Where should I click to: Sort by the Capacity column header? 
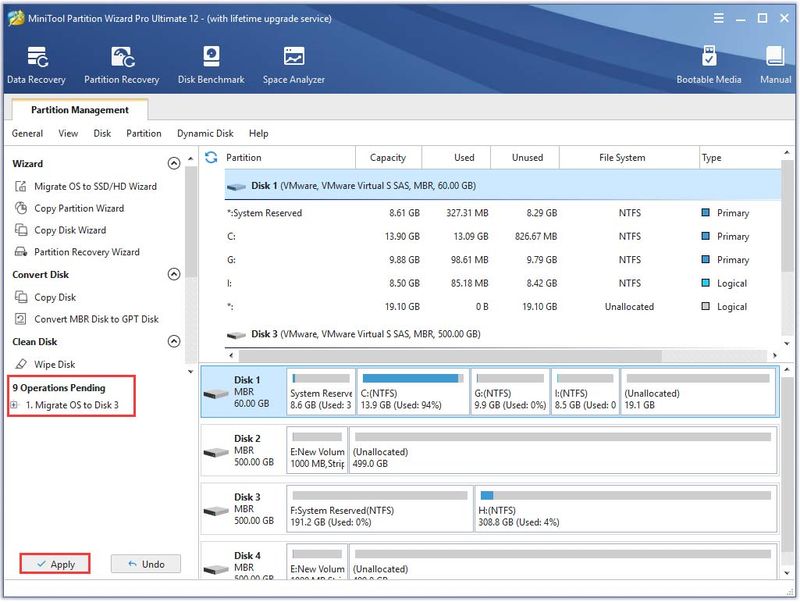(388, 157)
